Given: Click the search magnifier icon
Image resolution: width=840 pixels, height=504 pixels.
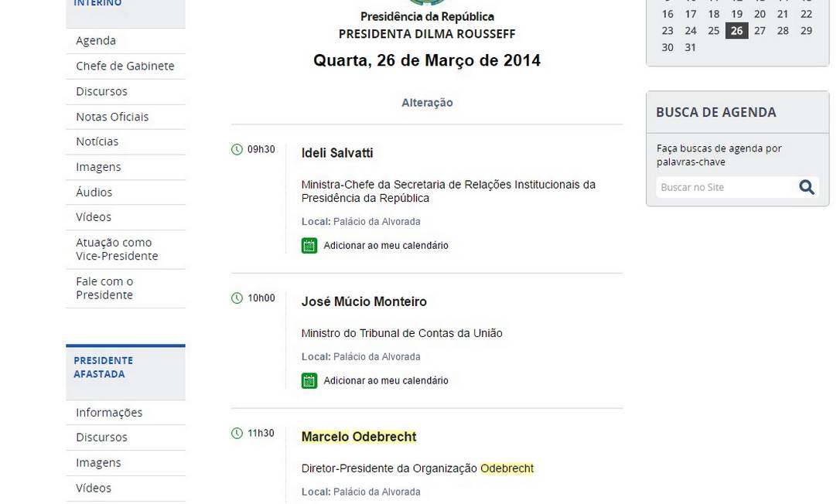Looking at the screenshot, I should pyautogui.click(x=807, y=187).
